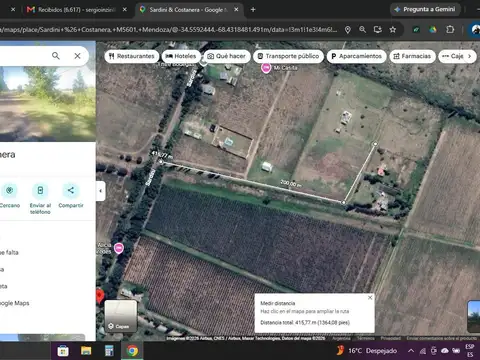Click the address bar URL field

tap(168, 30)
